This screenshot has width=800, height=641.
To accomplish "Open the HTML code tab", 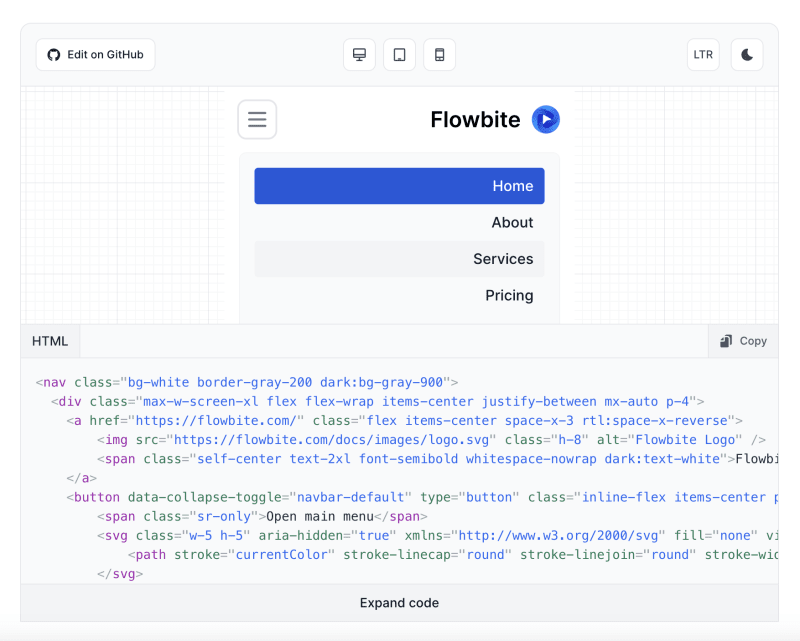I will [50, 341].
